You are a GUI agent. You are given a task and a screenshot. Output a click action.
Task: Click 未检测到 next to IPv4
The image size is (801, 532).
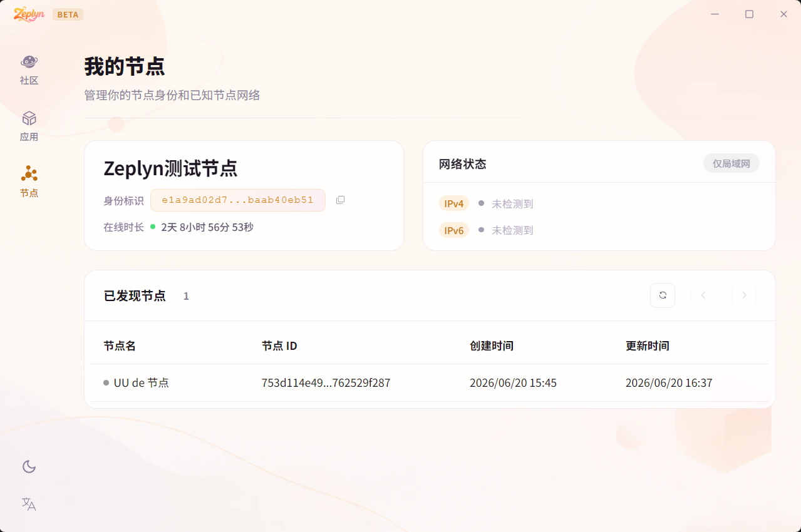[x=512, y=204]
